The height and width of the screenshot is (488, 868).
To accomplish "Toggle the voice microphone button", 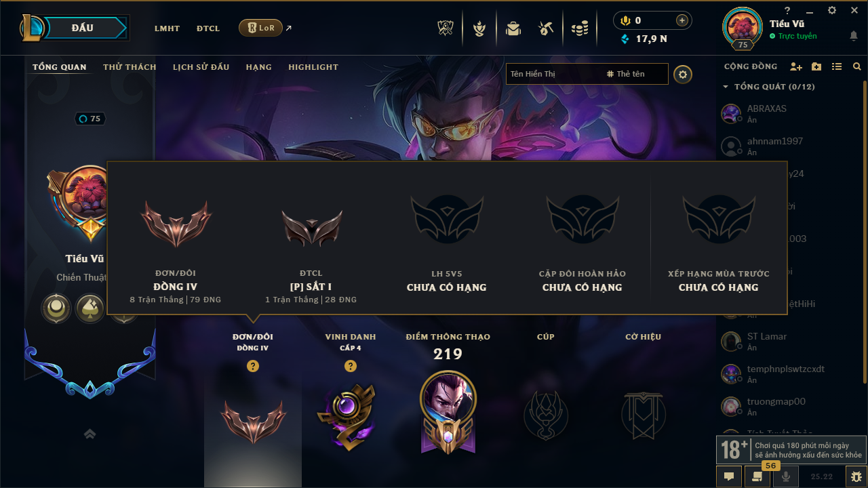I will [786, 476].
